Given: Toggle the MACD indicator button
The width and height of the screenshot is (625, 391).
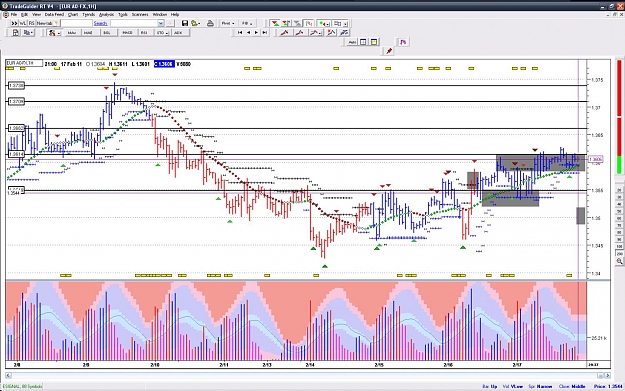Looking at the screenshot, I should (x=127, y=33).
